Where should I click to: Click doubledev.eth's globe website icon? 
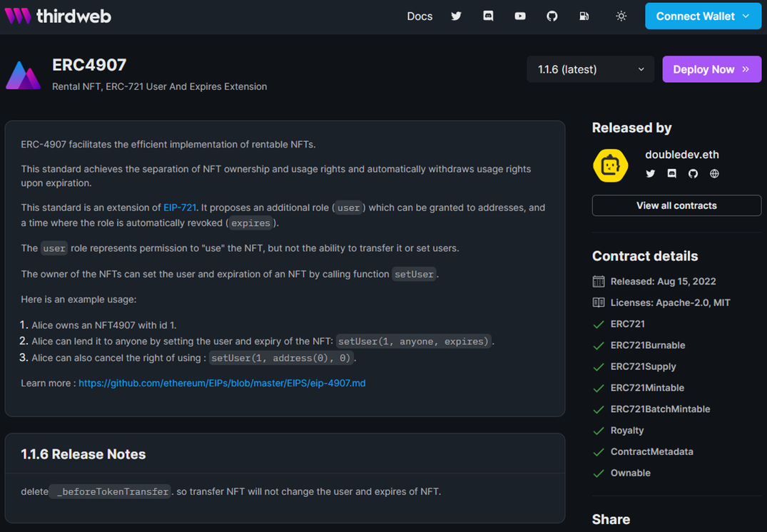click(714, 173)
